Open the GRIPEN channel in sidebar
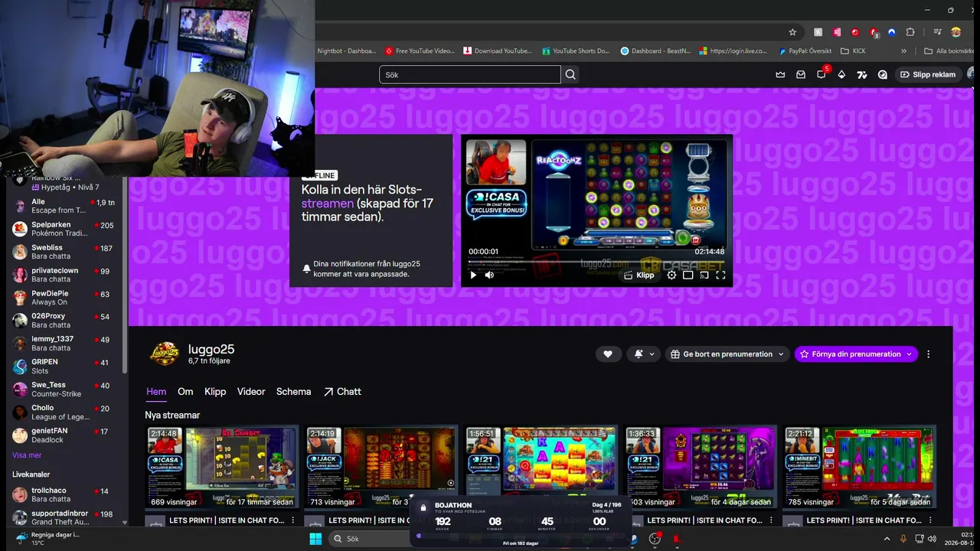The image size is (980, 551). pos(64,367)
